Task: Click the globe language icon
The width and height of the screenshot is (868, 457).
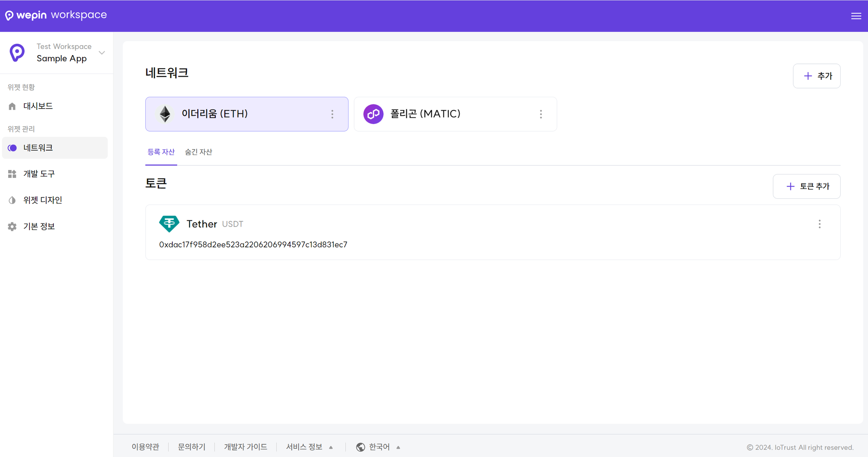Action: tap(360, 447)
